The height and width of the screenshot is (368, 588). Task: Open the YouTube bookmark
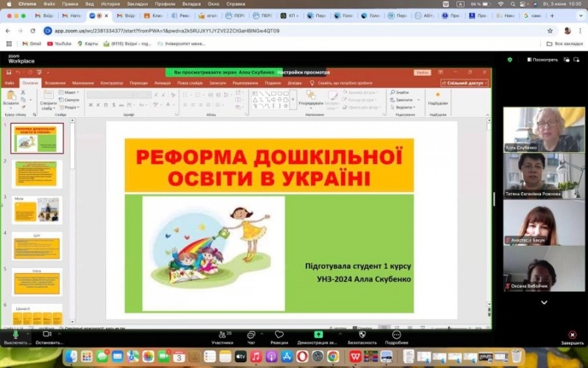coord(59,43)
